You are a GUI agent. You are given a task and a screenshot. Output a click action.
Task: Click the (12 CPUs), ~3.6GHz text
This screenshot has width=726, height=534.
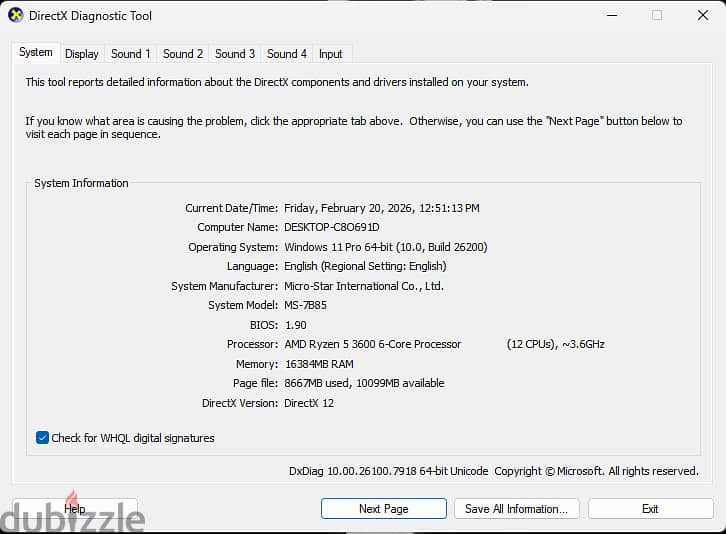pyautogui.click(x=556, y=344)
